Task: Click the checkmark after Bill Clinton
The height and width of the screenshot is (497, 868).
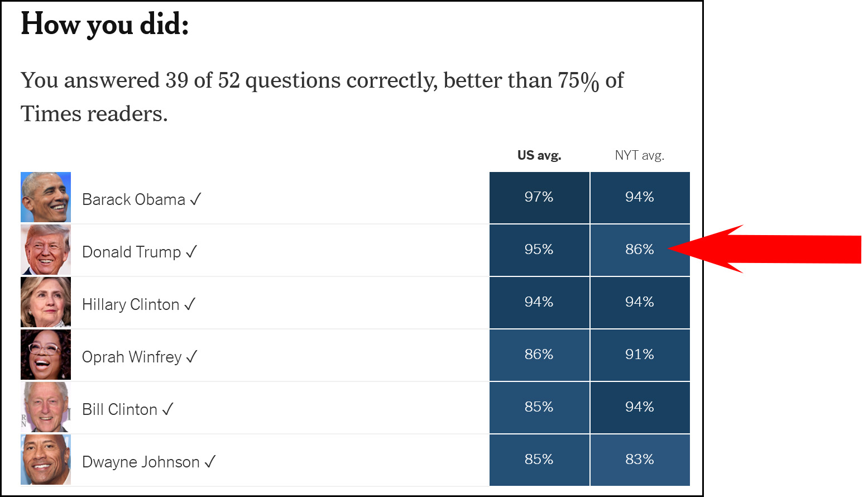Action: click(167, 409)
